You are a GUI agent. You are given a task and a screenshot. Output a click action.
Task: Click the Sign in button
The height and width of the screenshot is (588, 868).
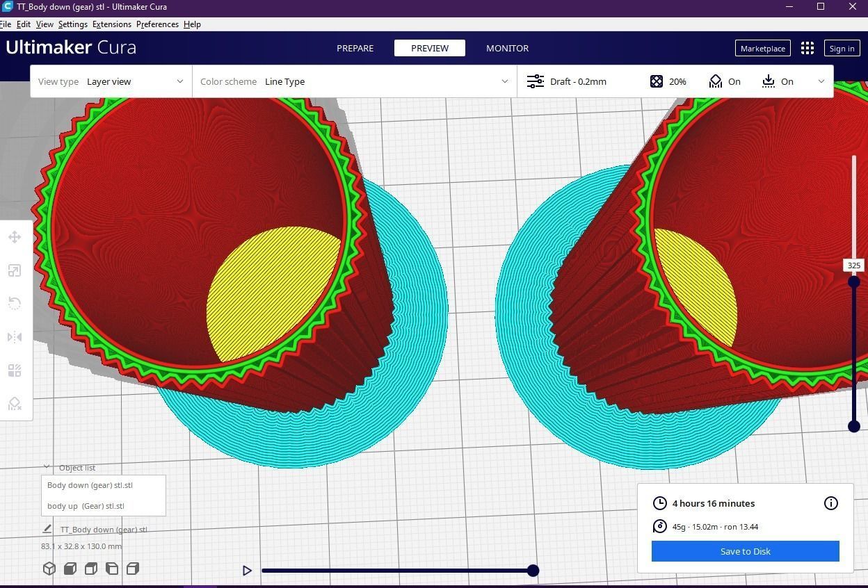click(x=842, y=48)
